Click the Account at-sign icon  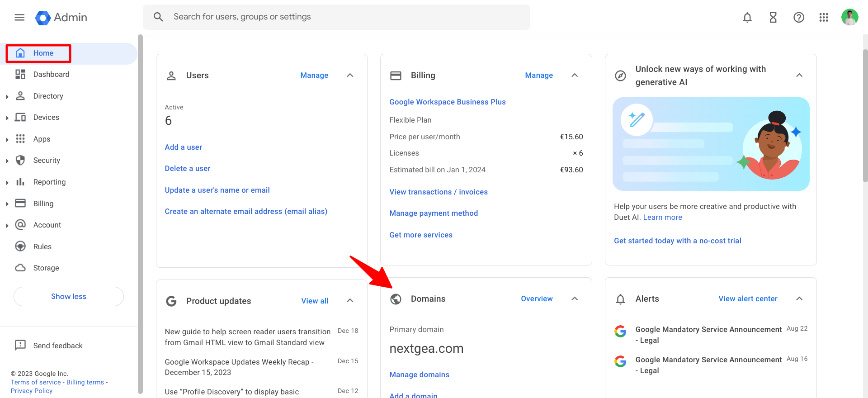pyautogui.click(x=20, y=225)
